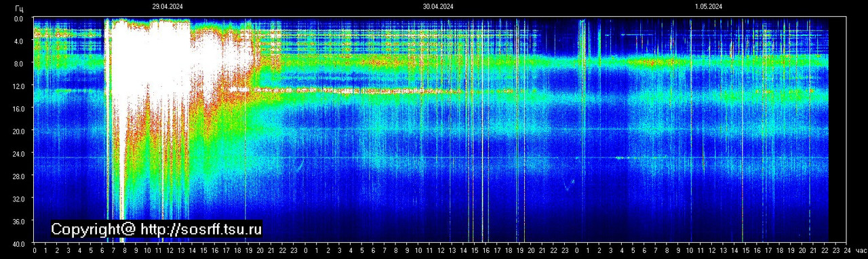Click the час hour unit label
Image resolution: width=868 pixels, height=259 pixels.
[861, 251]
